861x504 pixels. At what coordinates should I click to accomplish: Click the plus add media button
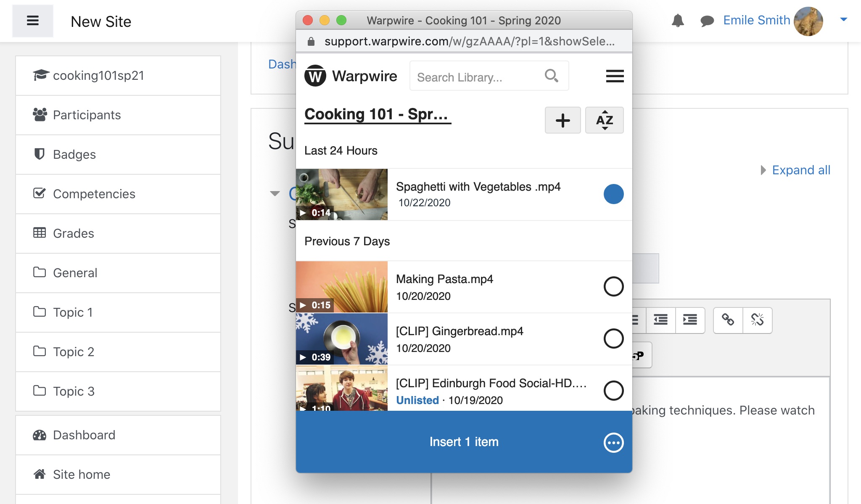(x=563, y=120)
